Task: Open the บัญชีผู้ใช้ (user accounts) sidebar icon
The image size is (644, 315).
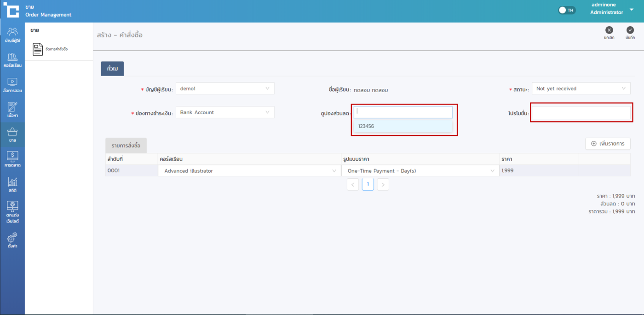Action: (x=12, y=32)
